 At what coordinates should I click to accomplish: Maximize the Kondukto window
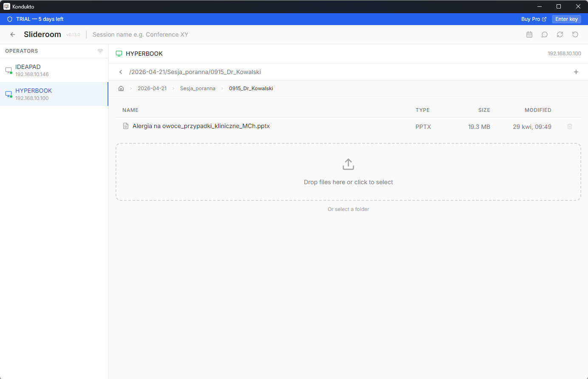click(x=559, y=6)
